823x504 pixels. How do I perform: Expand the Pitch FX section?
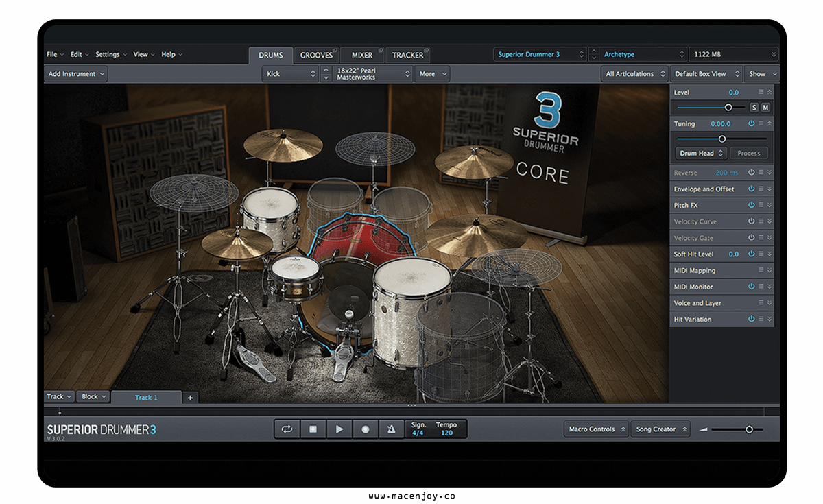tap(770, 205)
